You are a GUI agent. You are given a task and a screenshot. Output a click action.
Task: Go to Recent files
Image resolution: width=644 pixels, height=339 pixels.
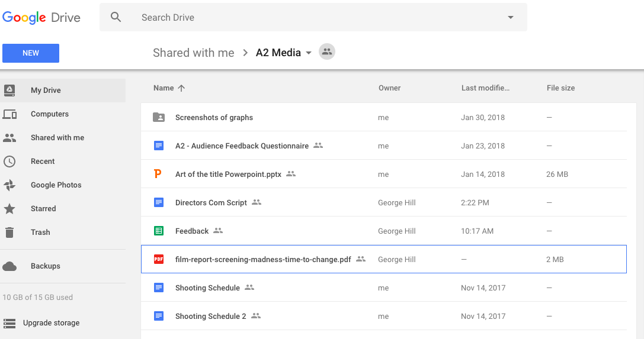click(43, 162)
